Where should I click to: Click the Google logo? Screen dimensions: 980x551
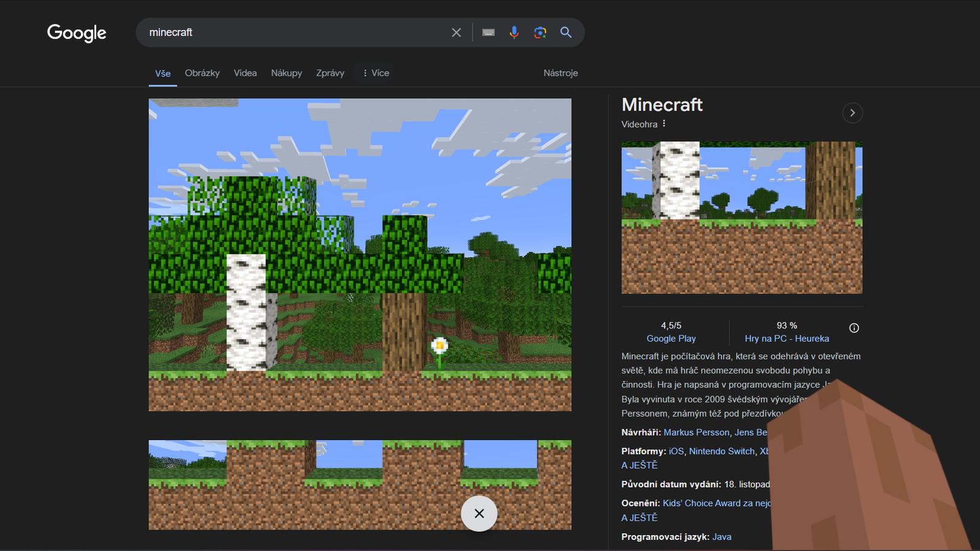(x=76, y=33)
